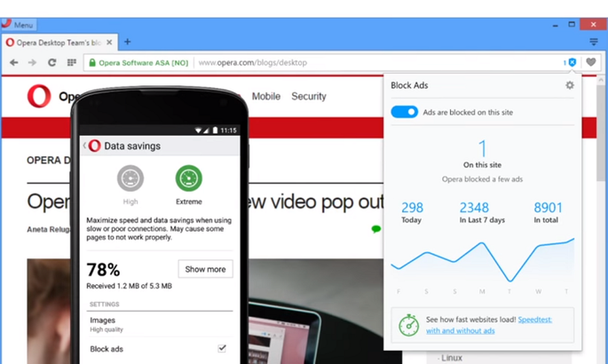Click the green stopwatch icon
The width and height of the screenshot is (608, 364).
click(408, 325)
